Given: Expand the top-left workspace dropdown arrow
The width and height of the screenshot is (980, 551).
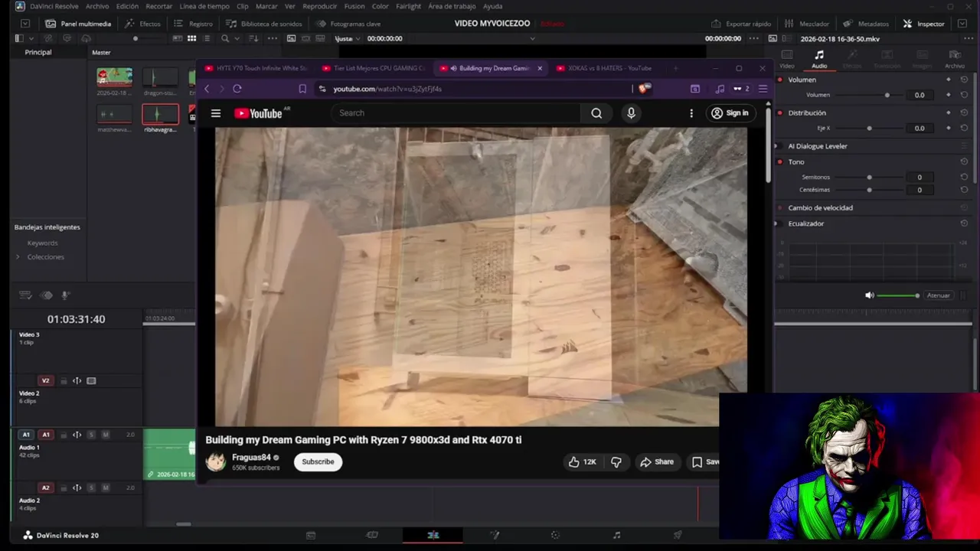Looking at the screenshot, I should pyautogui.click(x=25, y=24).
